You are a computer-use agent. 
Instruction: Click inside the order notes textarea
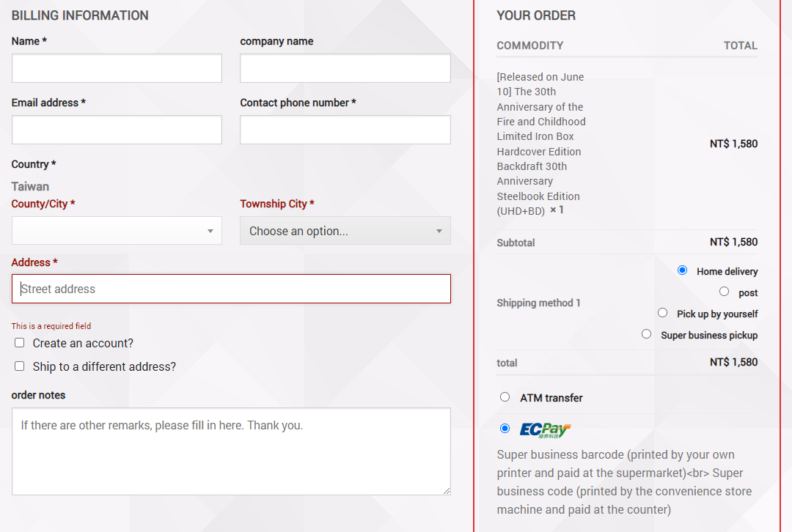[x=231, y=451]
